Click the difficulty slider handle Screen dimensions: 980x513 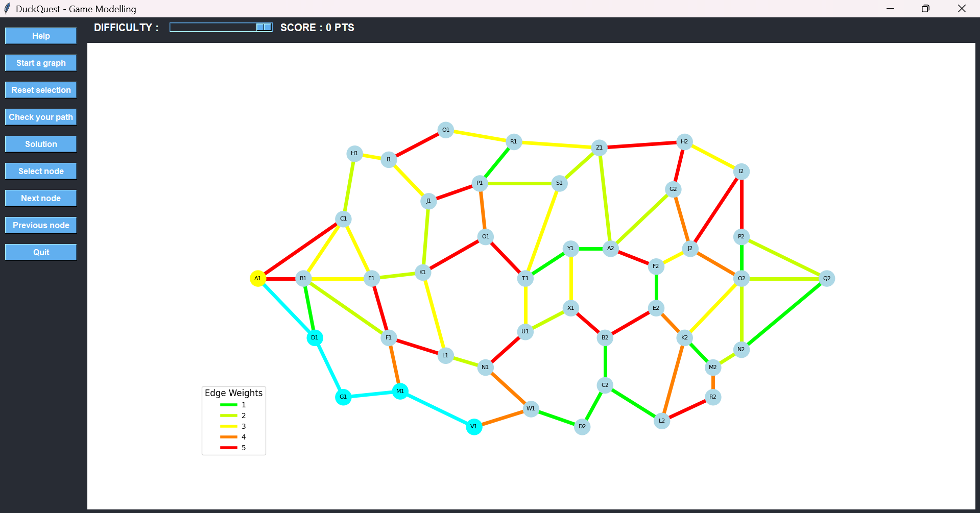264,27
